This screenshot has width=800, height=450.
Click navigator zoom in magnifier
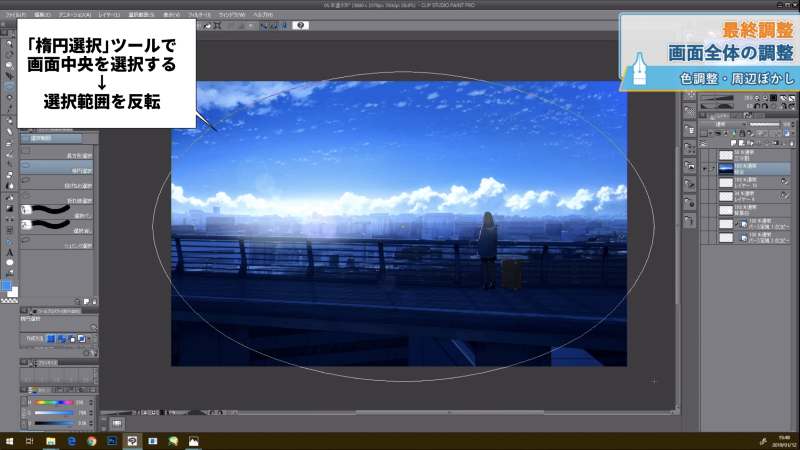(765, 97)
